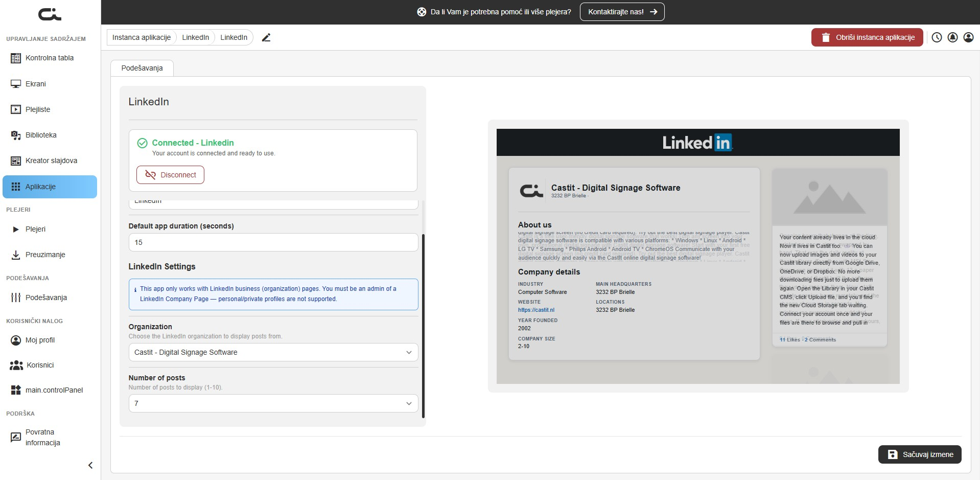980x480 pixels.
Task: Click the partially hidden name input field
Action: click(273, 204)
